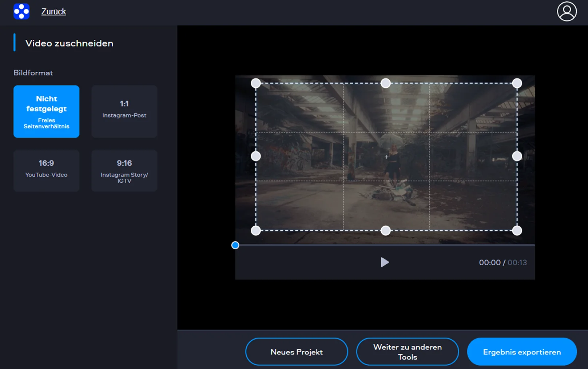Click the left-middle crop edge handle
Viewport: 588px width, 369px height.
point(256,156)
